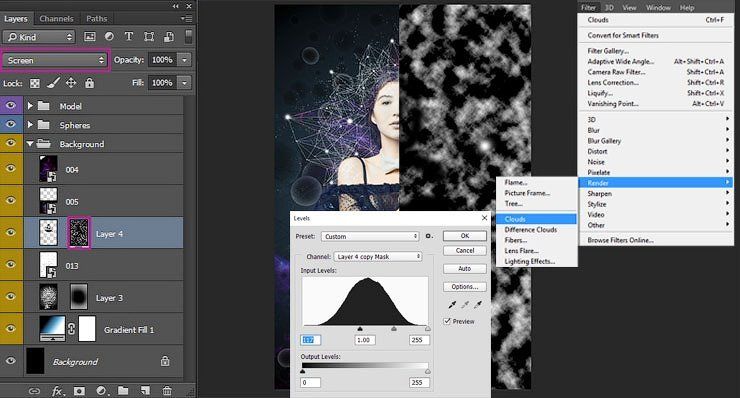Open the Levels Preset dropdown
The width and height of the screenshot is (740, 398).
coord(370,236)
